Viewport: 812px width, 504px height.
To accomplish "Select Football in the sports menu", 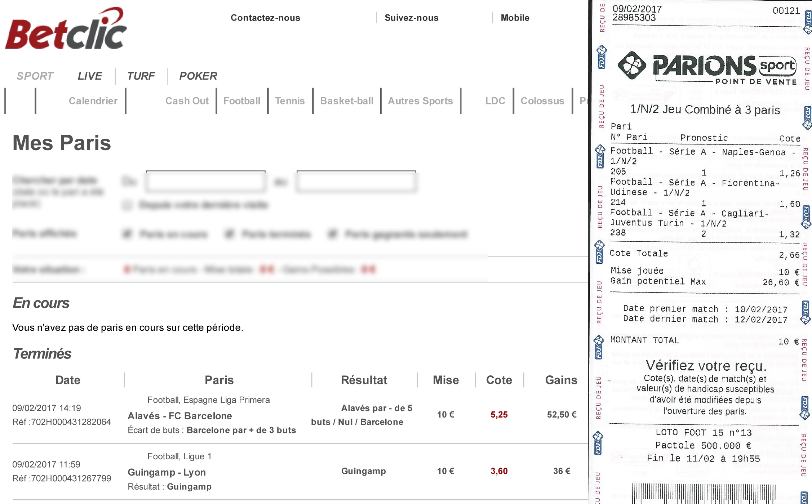I will [241, 101].
